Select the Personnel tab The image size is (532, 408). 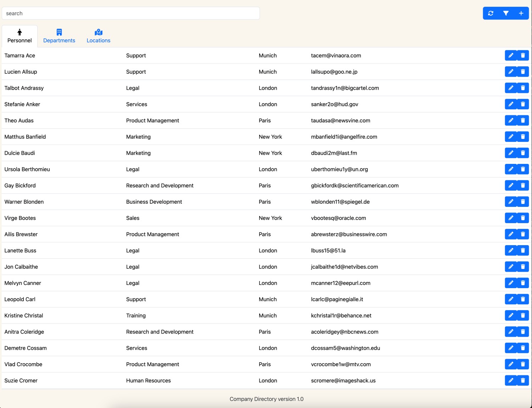coord(20,36)
